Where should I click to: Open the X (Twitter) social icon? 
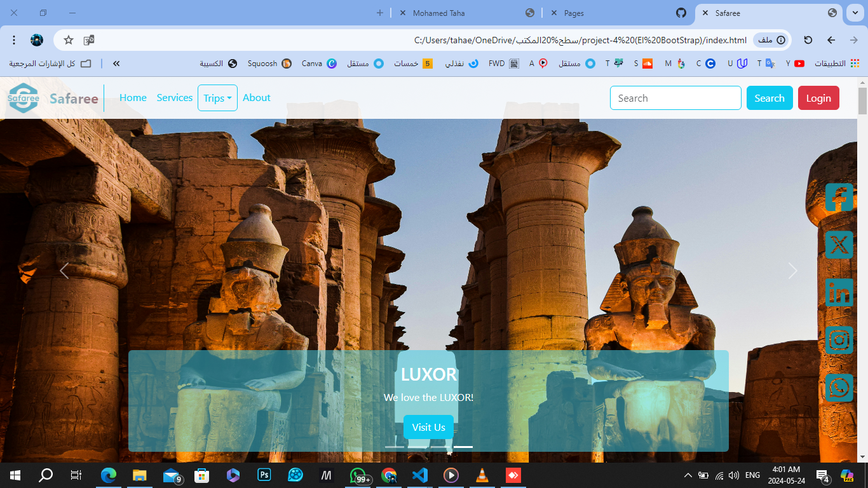[839, 245]
